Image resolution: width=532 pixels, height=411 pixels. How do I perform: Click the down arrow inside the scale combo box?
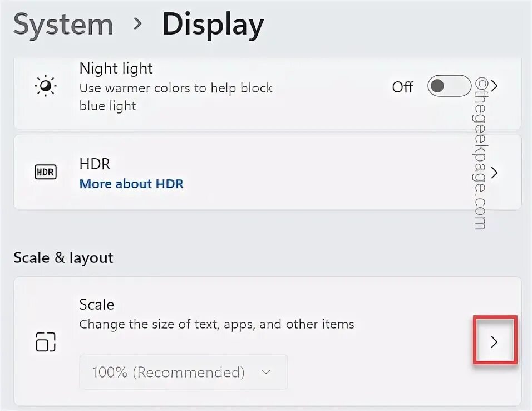pos(266,372)
